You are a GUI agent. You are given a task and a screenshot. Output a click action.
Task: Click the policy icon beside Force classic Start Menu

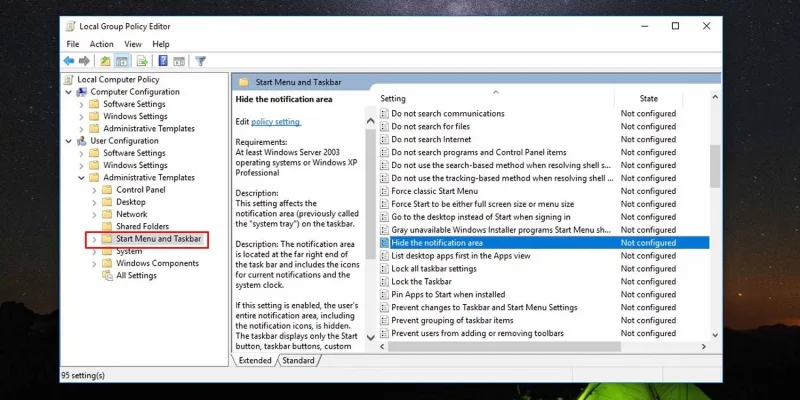384,191
